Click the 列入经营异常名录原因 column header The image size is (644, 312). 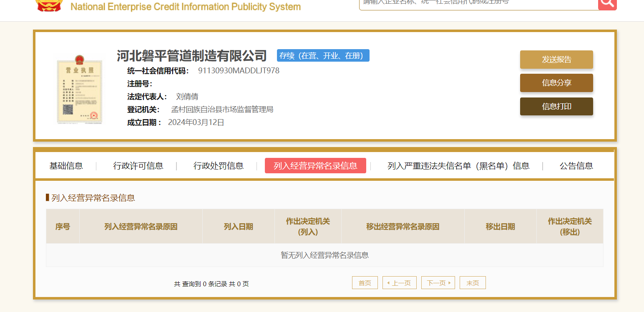(141, 227)
